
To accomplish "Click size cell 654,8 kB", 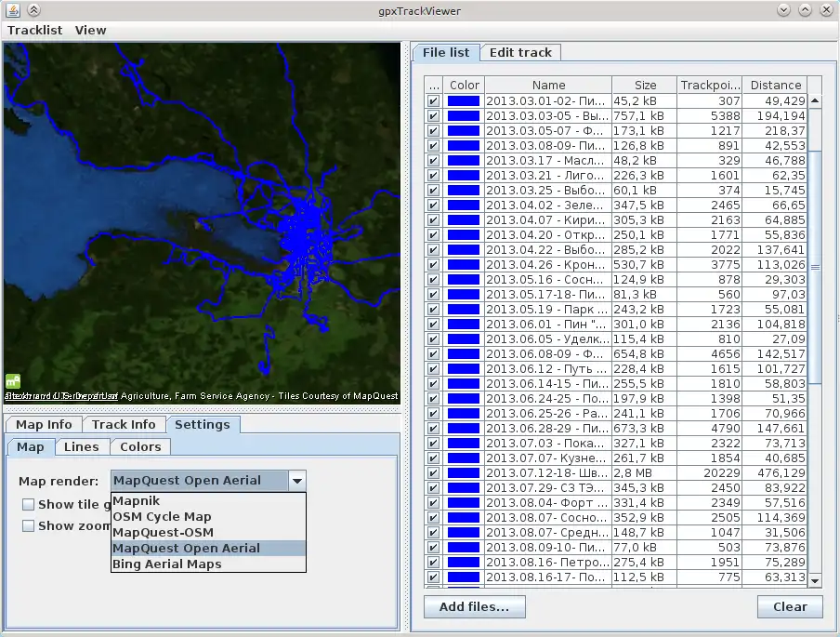I will 645,354.
